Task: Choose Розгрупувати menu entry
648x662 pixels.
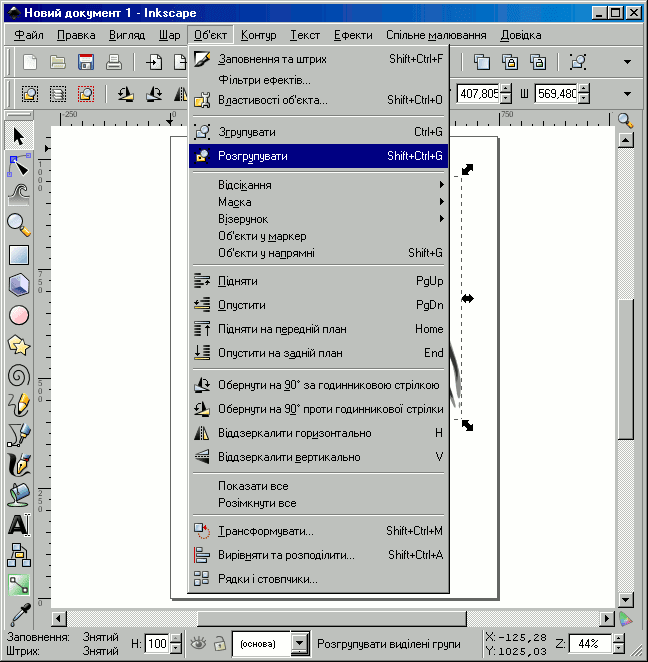Action: coord(319,156)
